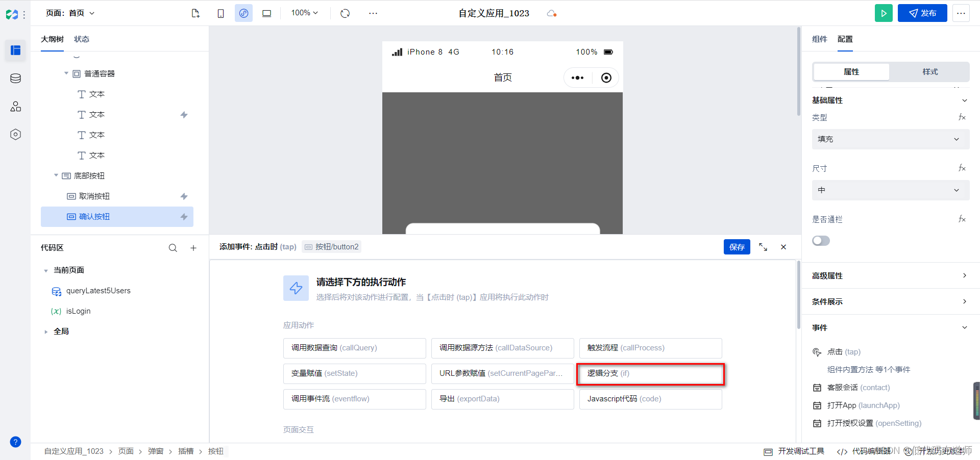Switch to the 配置 tab

845,39
